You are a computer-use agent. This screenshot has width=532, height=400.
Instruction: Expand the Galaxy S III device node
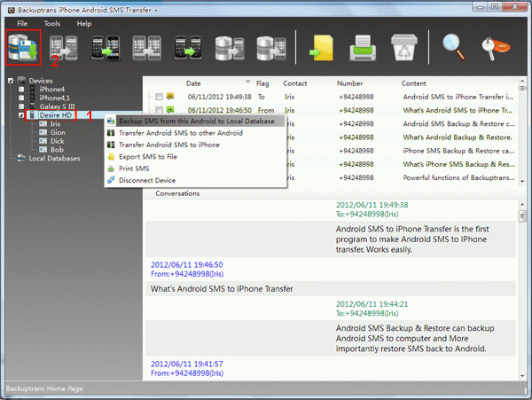(21, 106)
